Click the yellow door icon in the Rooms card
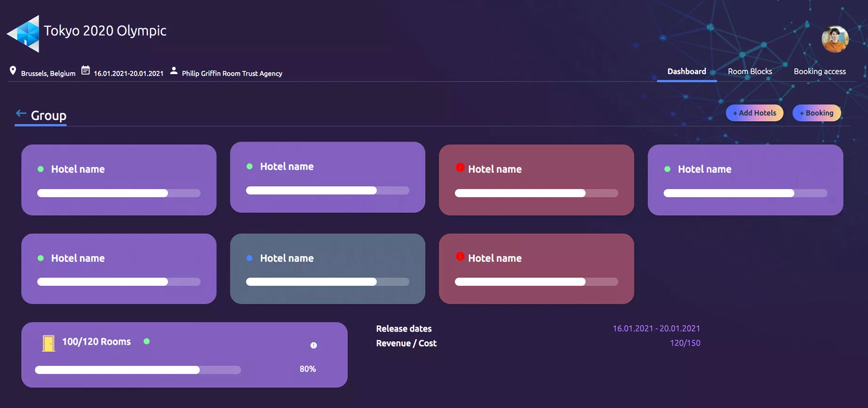Screen dimensions: 868x408 click(x=48, y=343)
